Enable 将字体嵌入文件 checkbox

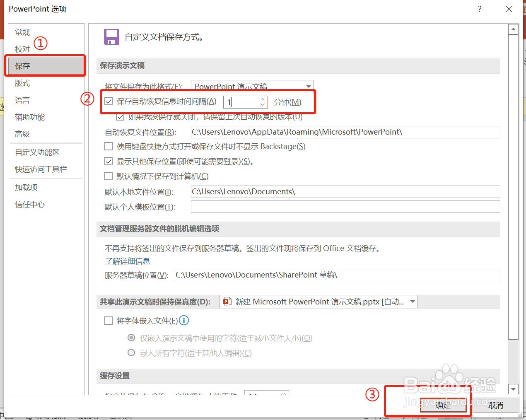(109, 320)
